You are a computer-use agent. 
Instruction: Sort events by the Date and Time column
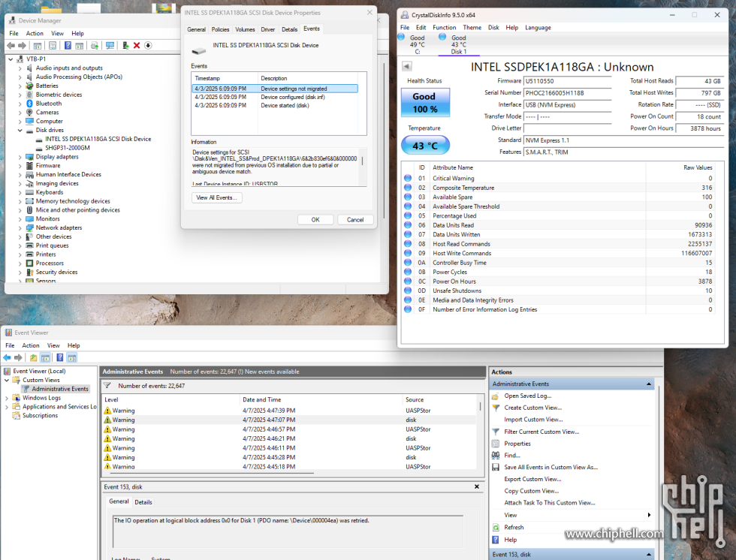(321, 399)
